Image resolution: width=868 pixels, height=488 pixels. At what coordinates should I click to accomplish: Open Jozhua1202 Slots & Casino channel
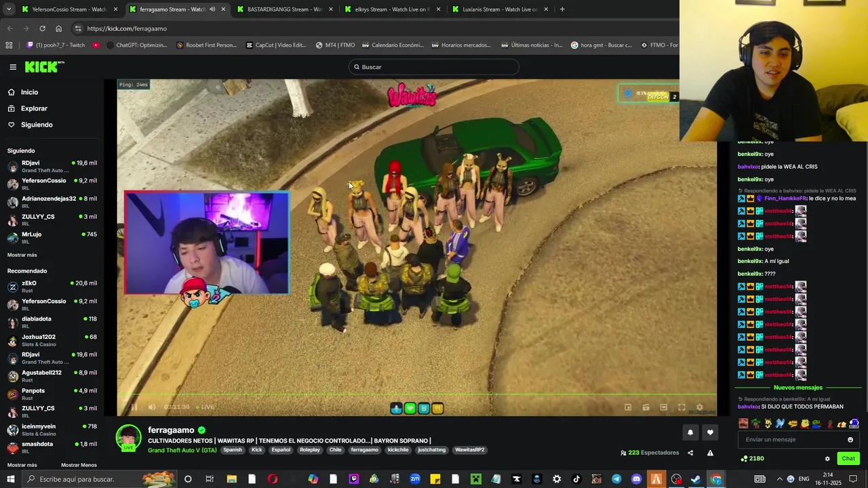(x=52, y=340)
